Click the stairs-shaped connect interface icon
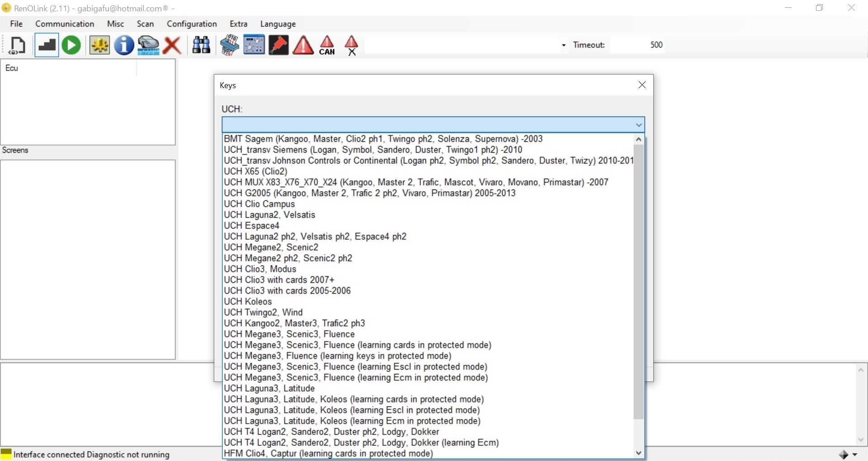 (x=47, y=45)
